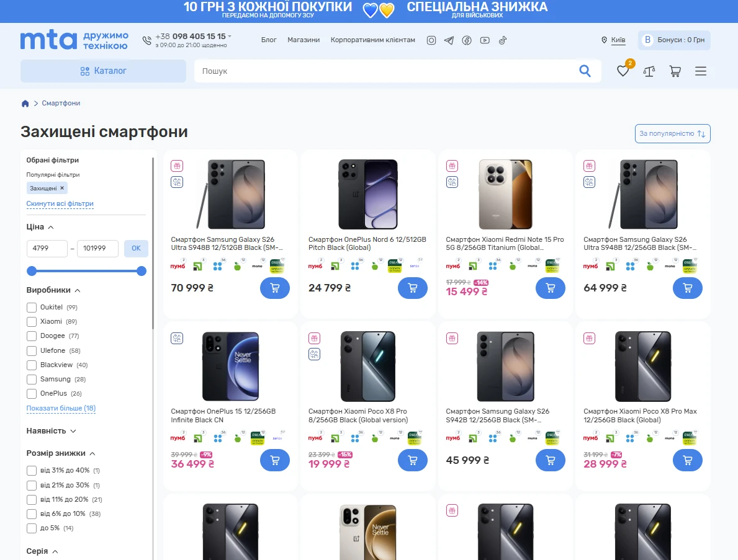Screen dimensions: 738x560
Task: Click the right price slider handle
Action: [x=141, y=271]
